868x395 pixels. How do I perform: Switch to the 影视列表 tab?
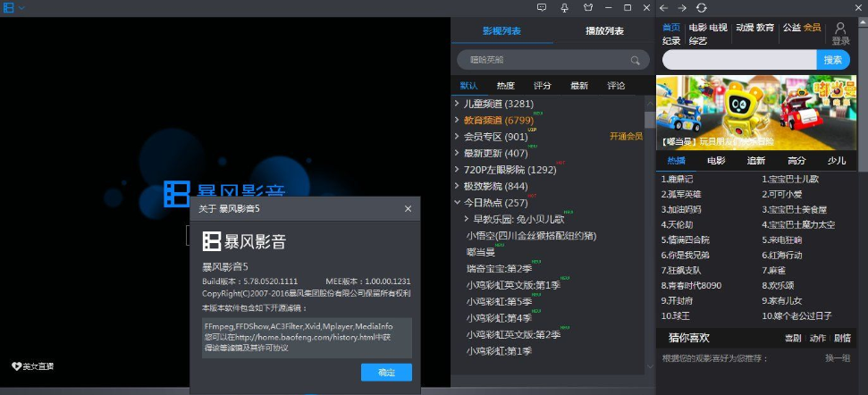pyautogui.click(x=502, y=30)
